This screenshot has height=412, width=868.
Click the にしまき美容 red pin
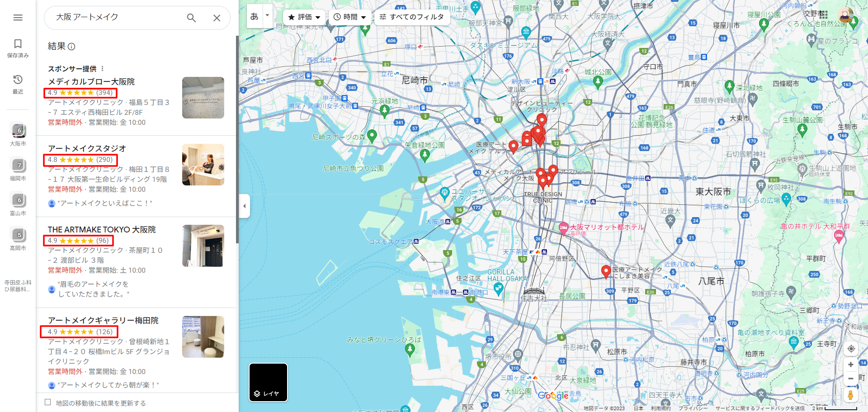tap(606, 271)
